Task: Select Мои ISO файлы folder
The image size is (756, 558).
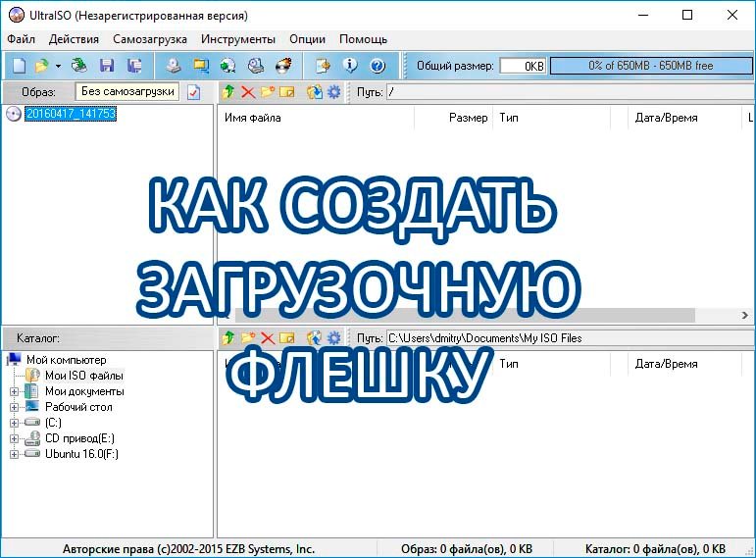Action: [84, 376]
